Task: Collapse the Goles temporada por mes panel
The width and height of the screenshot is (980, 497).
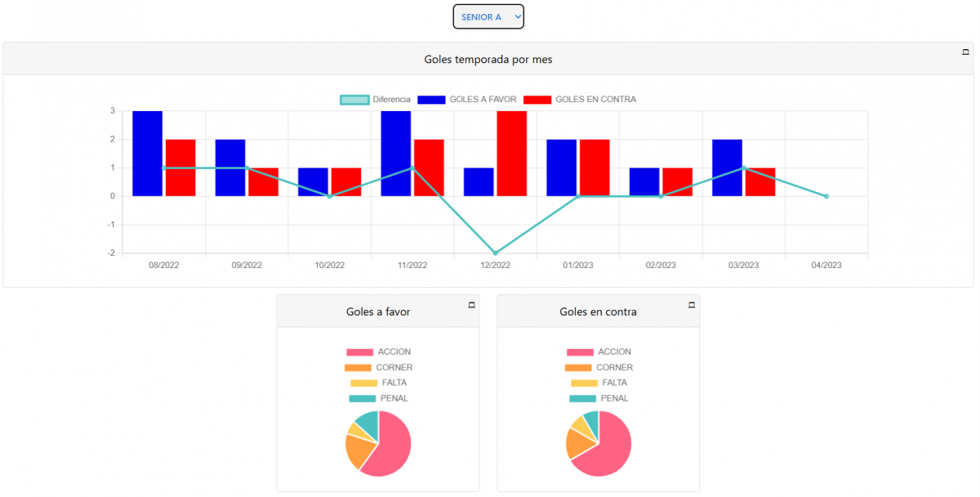Action: click(x=965, y=51)
